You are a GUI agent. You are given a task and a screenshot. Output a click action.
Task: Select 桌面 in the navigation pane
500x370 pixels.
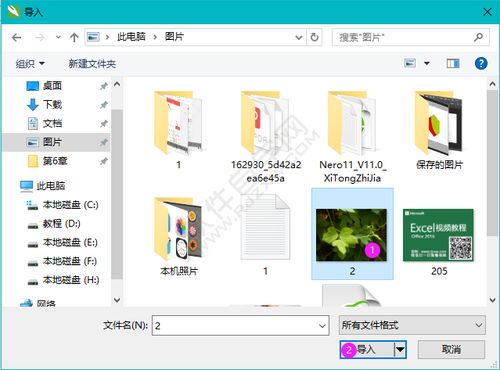52,86
